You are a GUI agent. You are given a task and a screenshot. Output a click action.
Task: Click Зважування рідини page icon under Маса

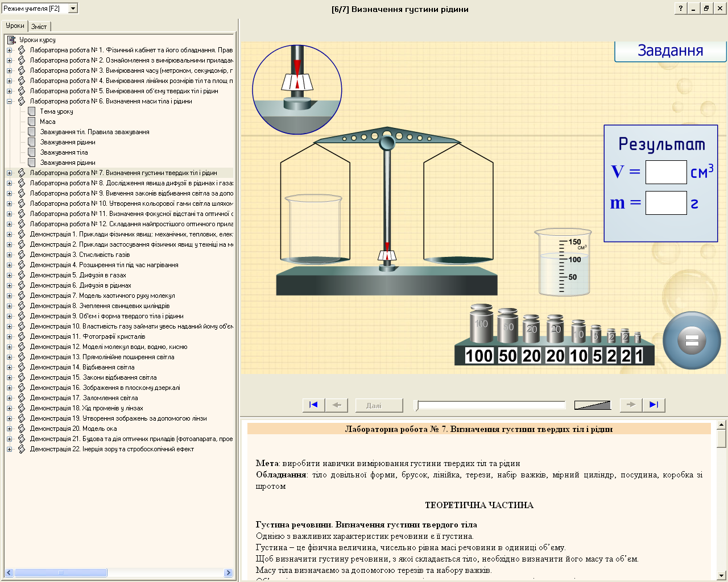[x=32, y=142]
